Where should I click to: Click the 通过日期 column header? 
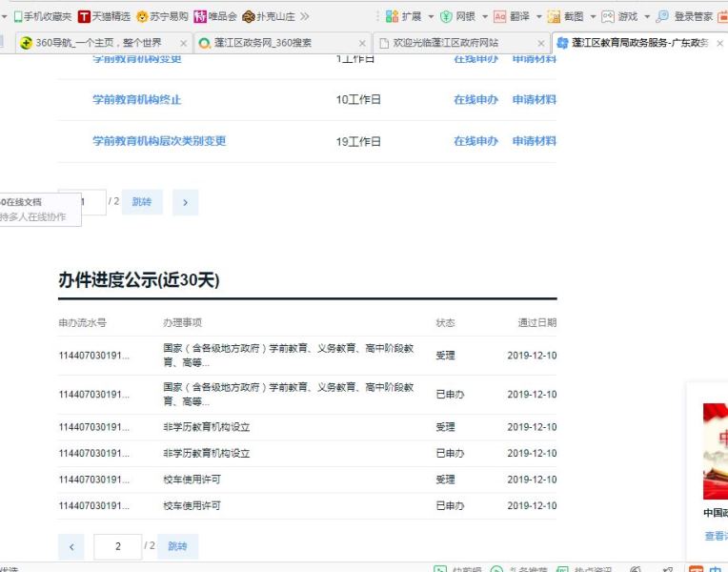pos(537,323)
